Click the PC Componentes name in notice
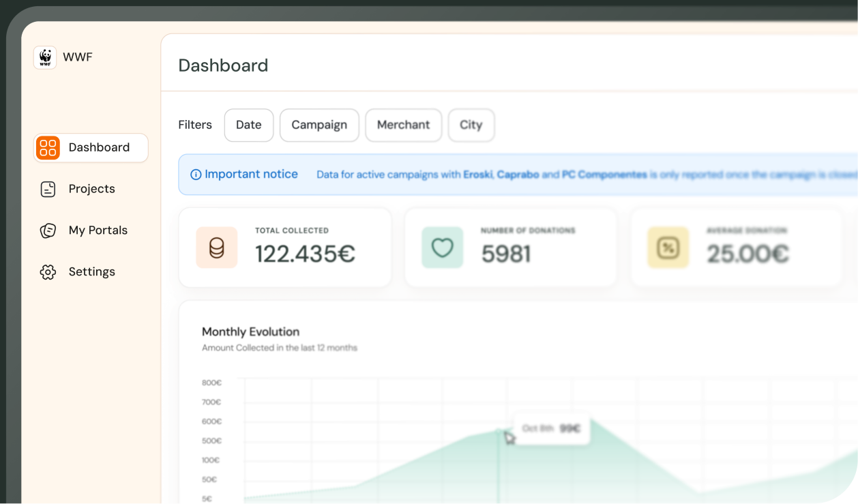Viewport: 858px width, 504px height. tap(604, 175)
